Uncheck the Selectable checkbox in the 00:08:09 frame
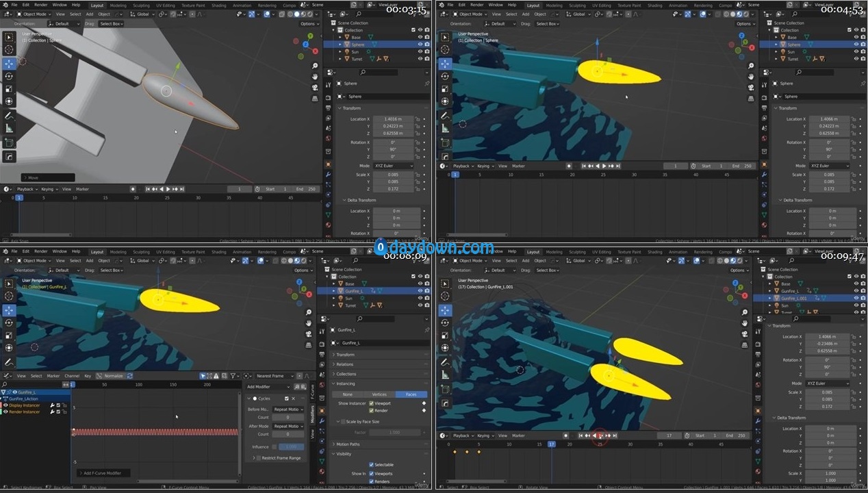The width and height of the screenshot is (868, 493). pos(372,465)
